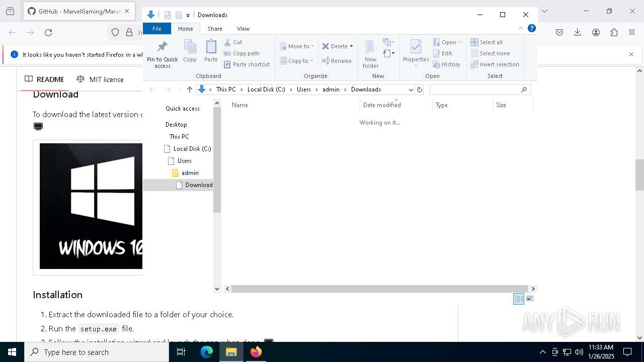Viewport: 644px width, 362px height.
Task: Click Explorer horizontal scrollbar
Action: click(379, 289)
